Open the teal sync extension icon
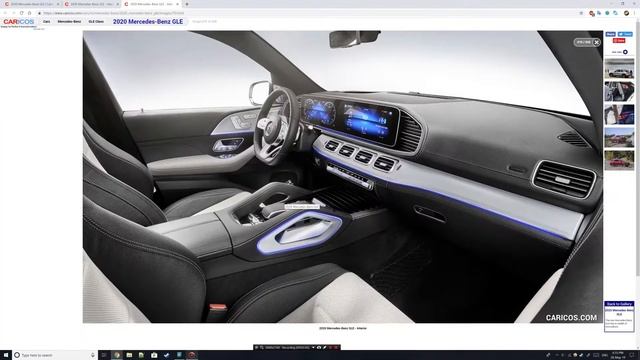 point(616,13)
